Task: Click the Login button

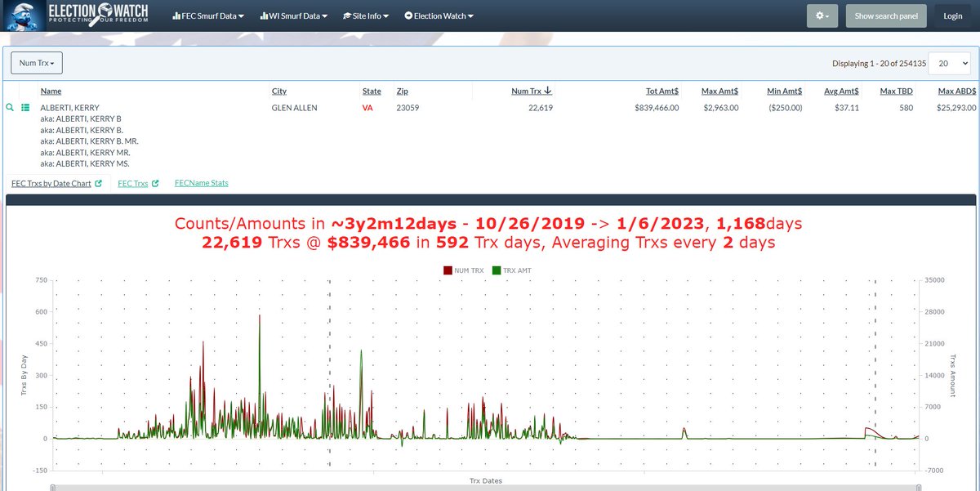Action: [x=952, y=16]
